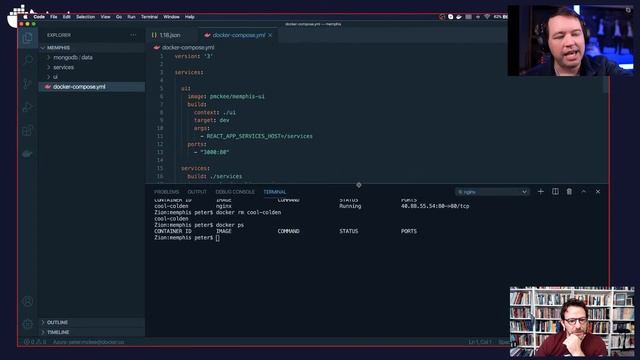The image size is (640, 360).
Task: Open the Edit menu
Action: point(67,17)
